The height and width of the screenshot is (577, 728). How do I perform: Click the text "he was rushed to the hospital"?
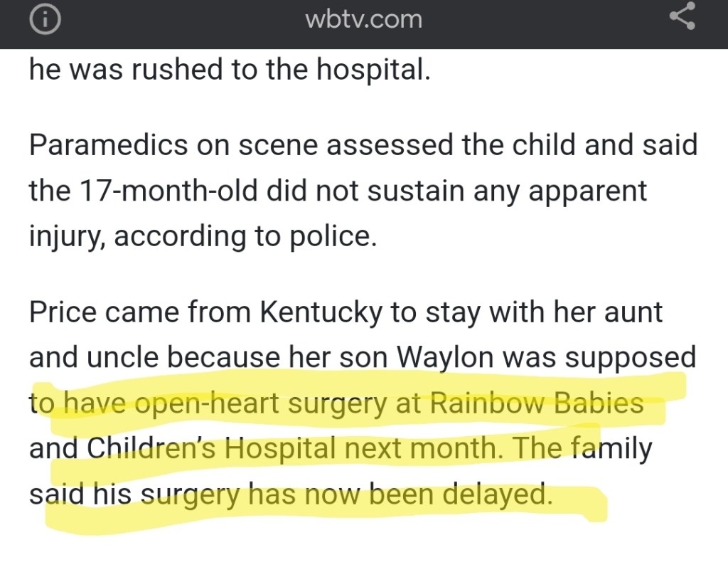(x=230, y=71)
